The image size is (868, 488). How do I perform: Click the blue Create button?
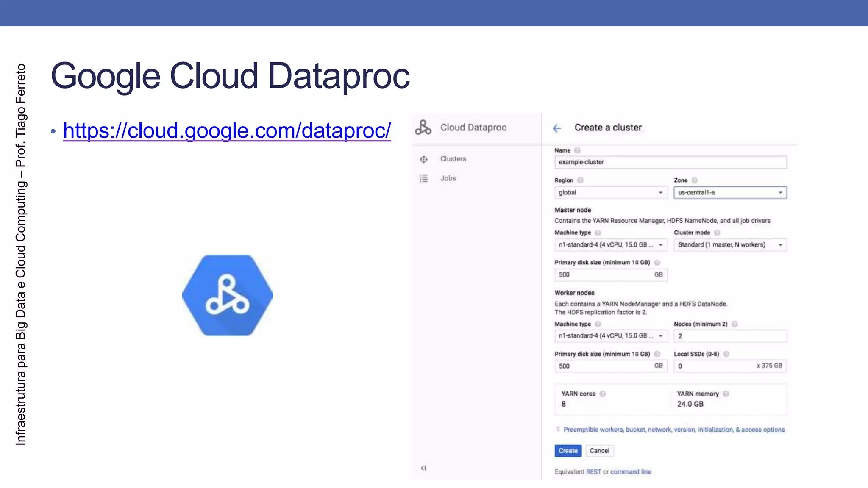(568, 451)
